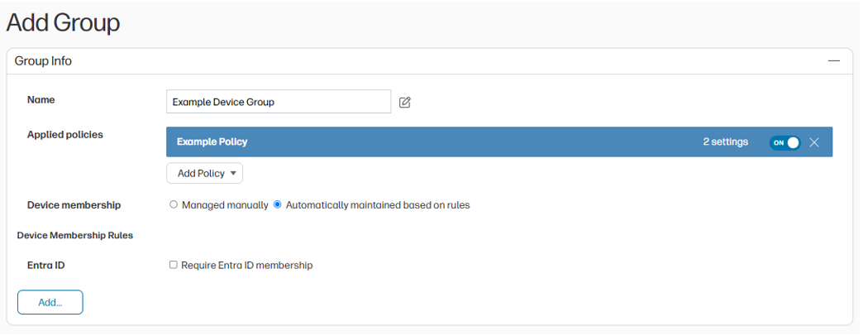This screenshot has width=868, height=336.
Task: Collapse the Group Info panel minus icon
Action: [x=834, y=61]
